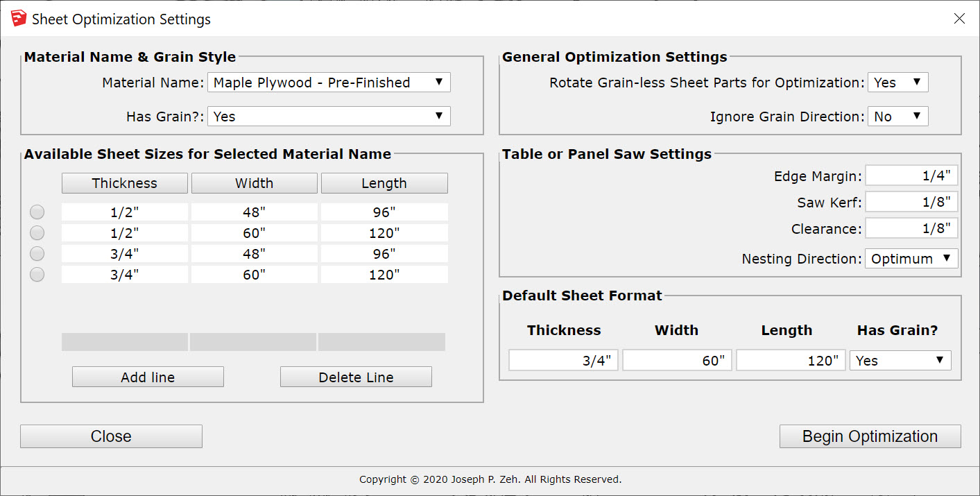Click the Delete Line button

356,376
